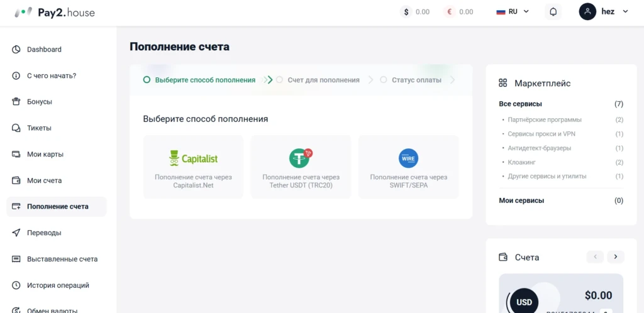Show next account with right arrow
Viewport: 644px width, 313px height.
click(616, 257)
